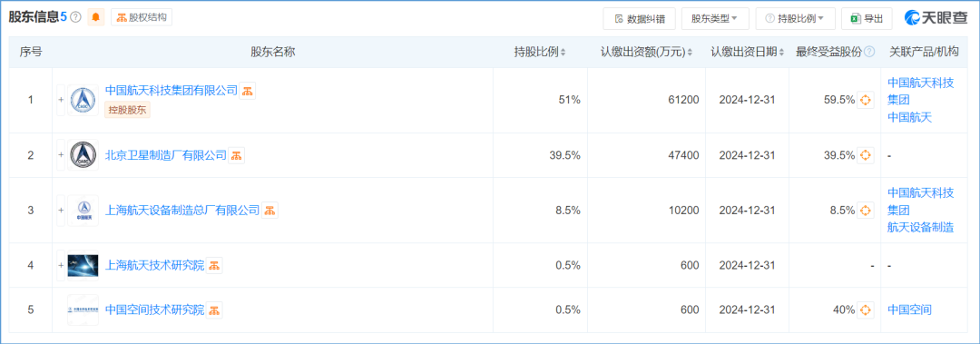Open the 股东类型 dropdown filter
Screen dimensions: 980x344
pyautogui.click(x=715, y=19)
